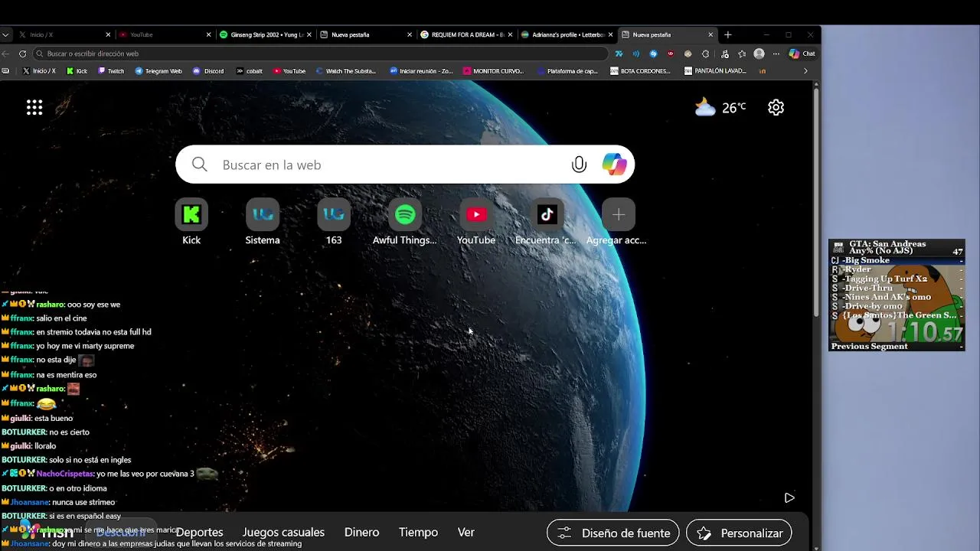Open the uBlock Origin extension icon
This screenshot has height=551, width=980.
coord(671,54)
